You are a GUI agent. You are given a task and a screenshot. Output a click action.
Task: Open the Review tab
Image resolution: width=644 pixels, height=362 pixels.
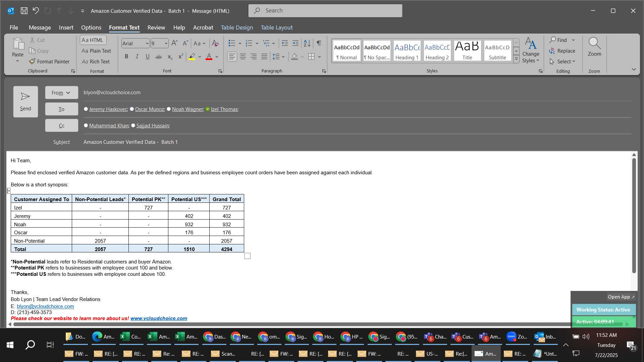tap(156, 27)
